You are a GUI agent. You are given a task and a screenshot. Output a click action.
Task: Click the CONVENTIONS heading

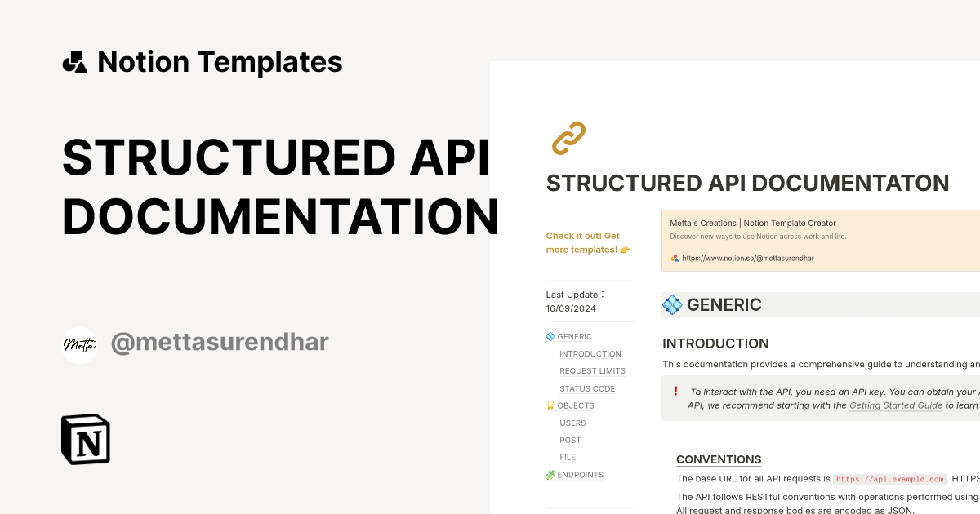tap(719, 459)
